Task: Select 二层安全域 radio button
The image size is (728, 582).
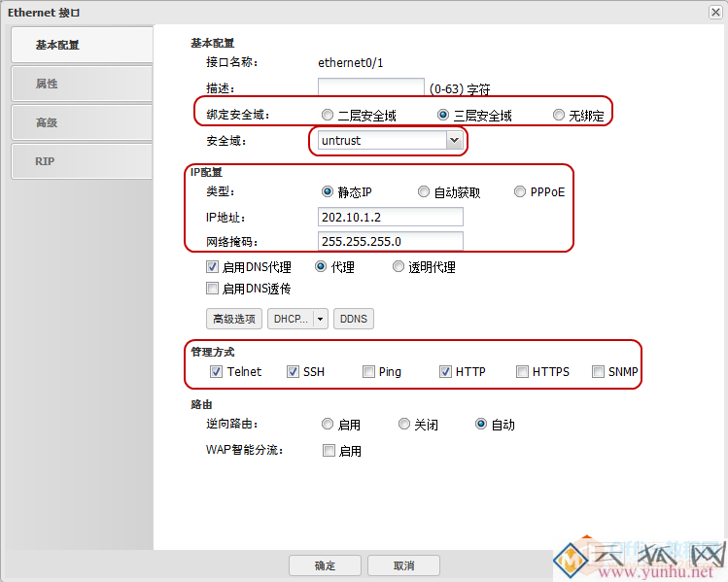Action: [328, 115]
